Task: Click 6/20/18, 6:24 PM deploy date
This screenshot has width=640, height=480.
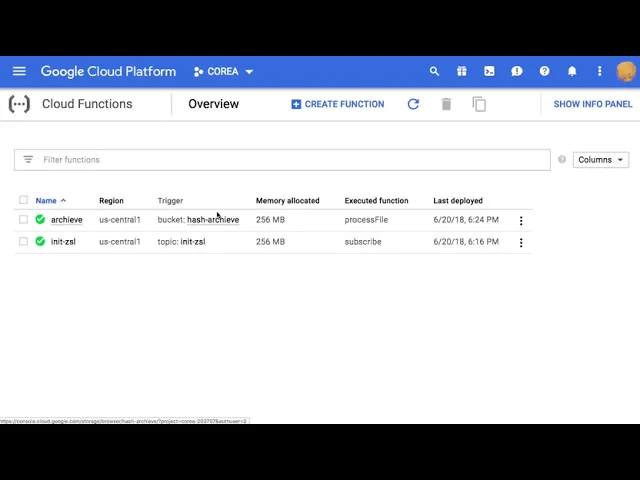Action: click(x=466, y=220)
